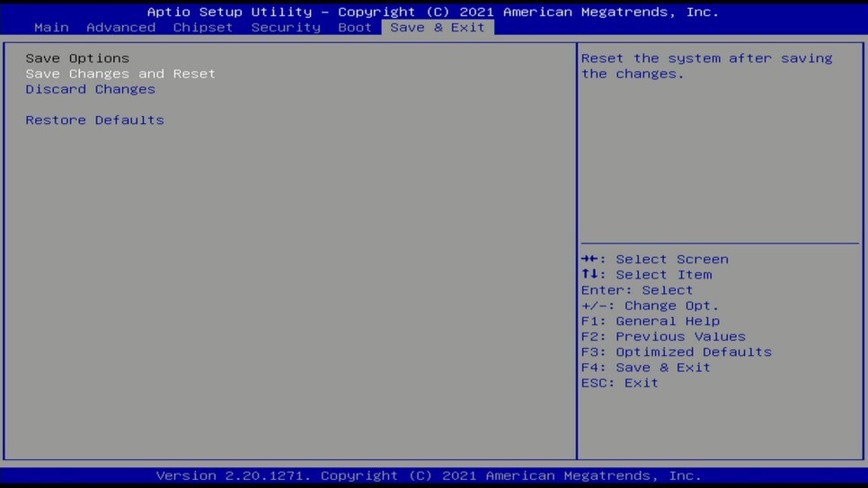Go to the Chipset tab
Image resolution: width=868 pixels, height=488 pixels.
202,27
